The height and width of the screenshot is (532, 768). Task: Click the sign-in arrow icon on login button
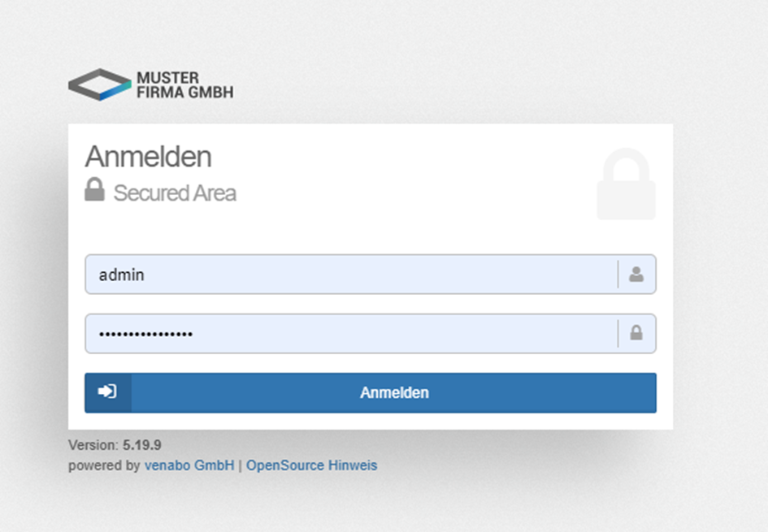pos(107,392)
